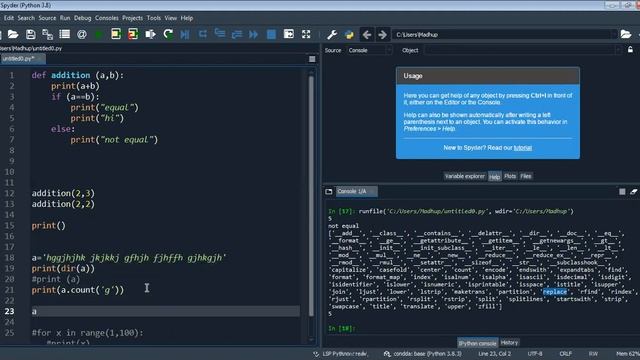Switch to the Files tab

pyautogui.click(x=526, y=176)
